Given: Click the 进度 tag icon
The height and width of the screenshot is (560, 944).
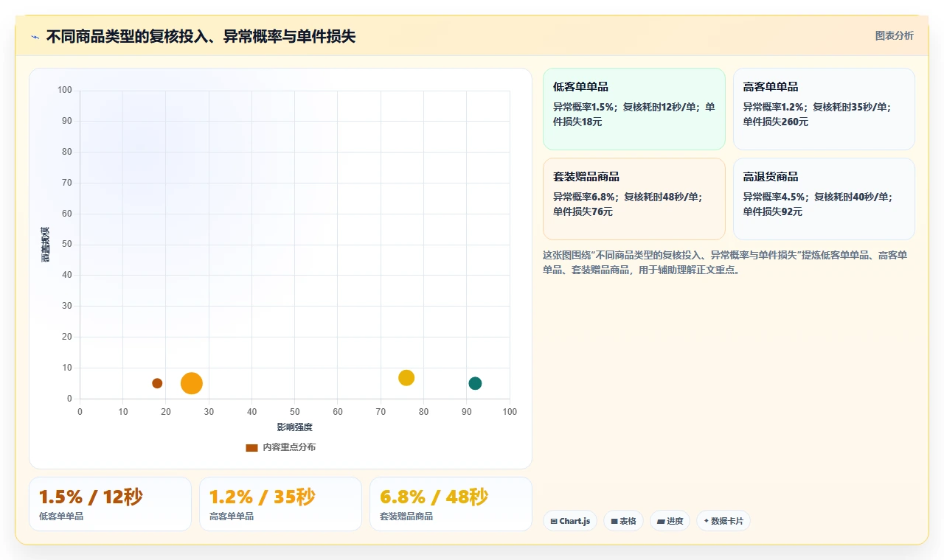Looking at the screenshot, I should (661, 521).
